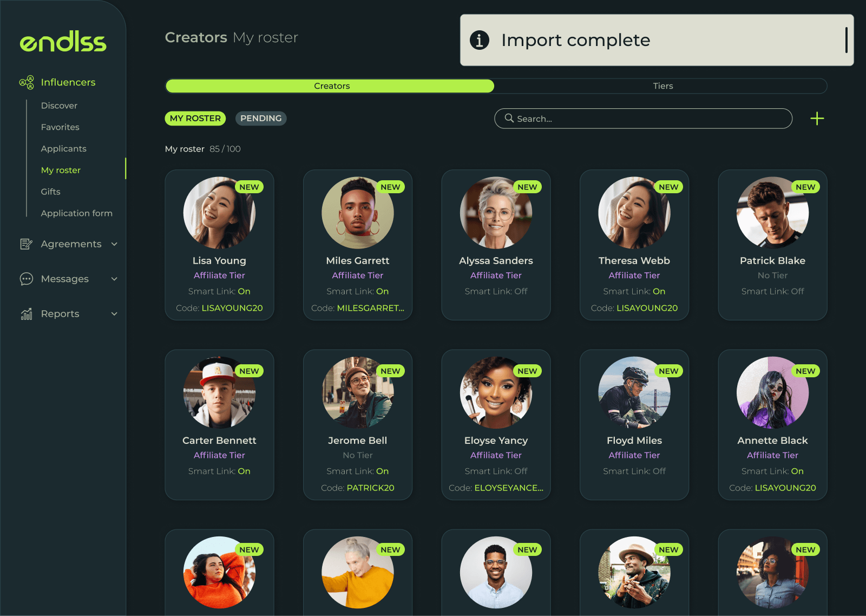
Task: Open Lisa Young's profile photo
Action: [x=219, y=213]
